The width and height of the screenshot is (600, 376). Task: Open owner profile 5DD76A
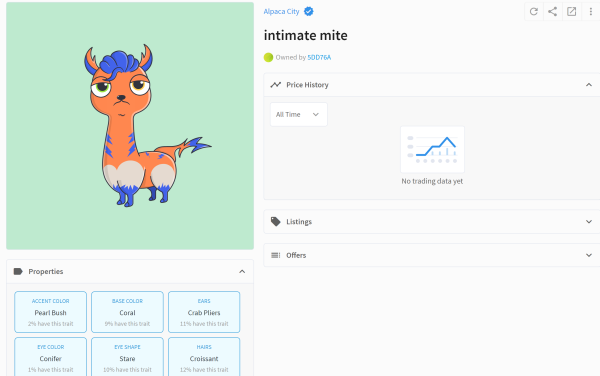pyautogui.click(x=319, y=57)
